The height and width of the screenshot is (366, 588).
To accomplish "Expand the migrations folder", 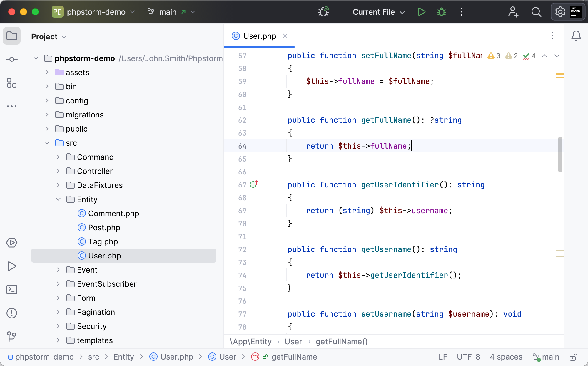I will (47, 115).
